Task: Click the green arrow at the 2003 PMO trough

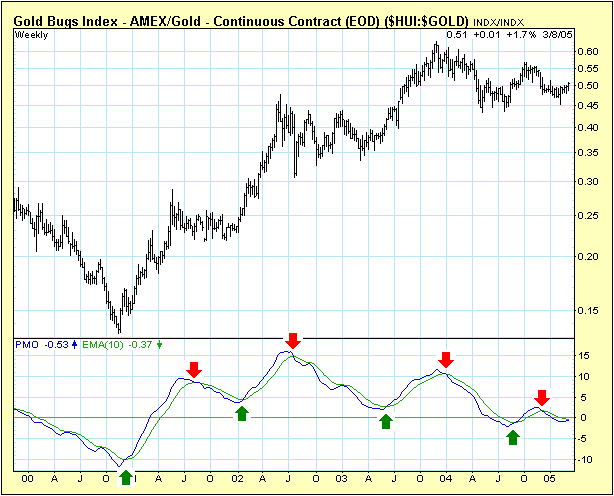Action: [x=387, y=421]
